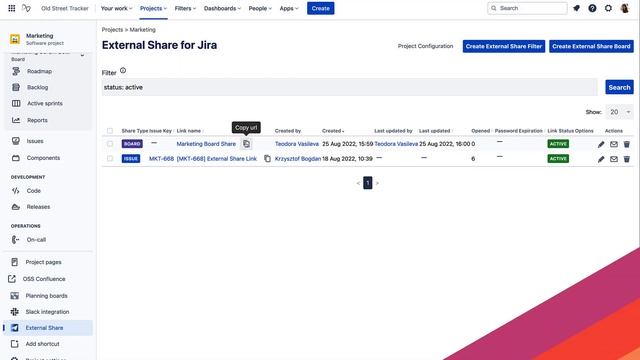640x360 pixels.
Task: Open the app switcher grid icon
Action: point(12,8)
